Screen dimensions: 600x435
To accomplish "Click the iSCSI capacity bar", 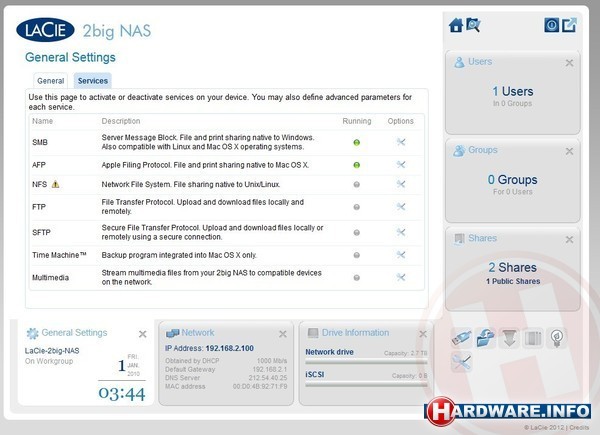I will click(366, 384).
